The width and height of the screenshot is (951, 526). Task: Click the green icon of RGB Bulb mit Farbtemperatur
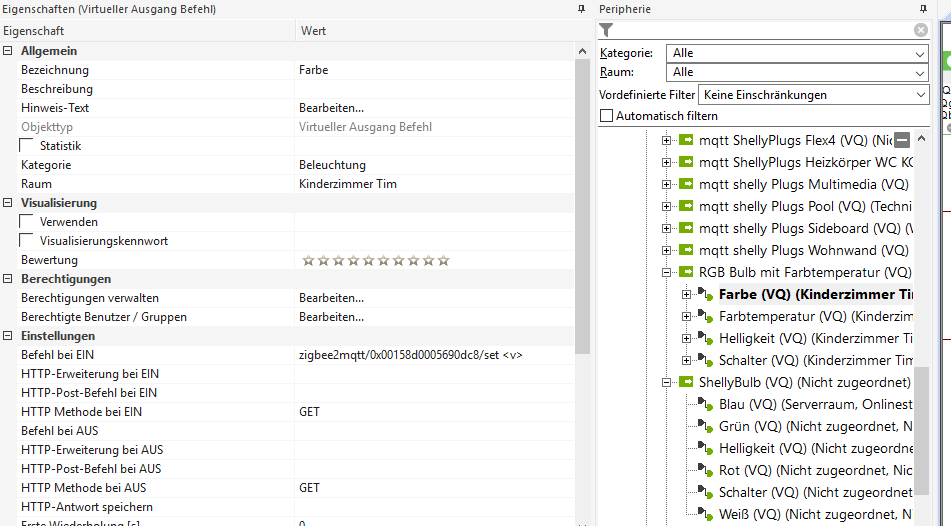687,272
